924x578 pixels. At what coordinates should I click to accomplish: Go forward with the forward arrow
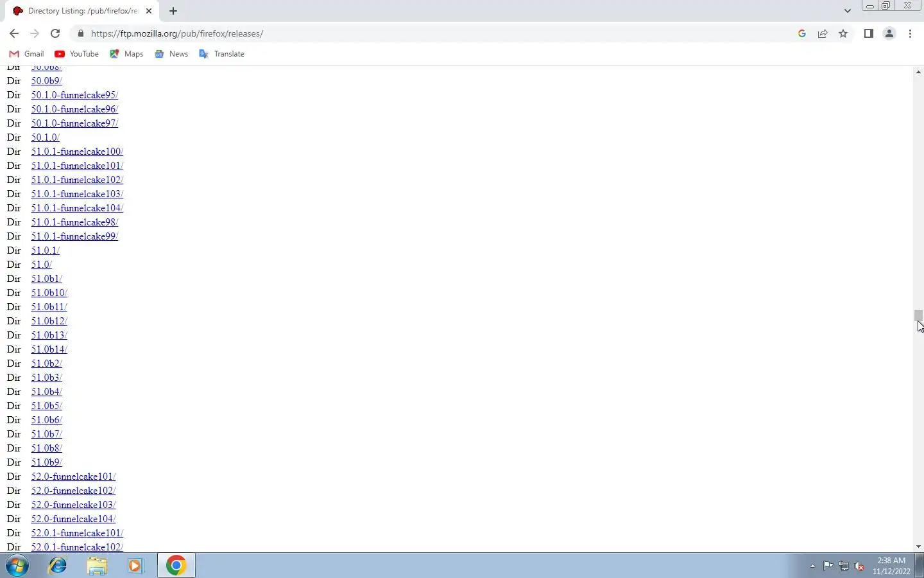35,33
